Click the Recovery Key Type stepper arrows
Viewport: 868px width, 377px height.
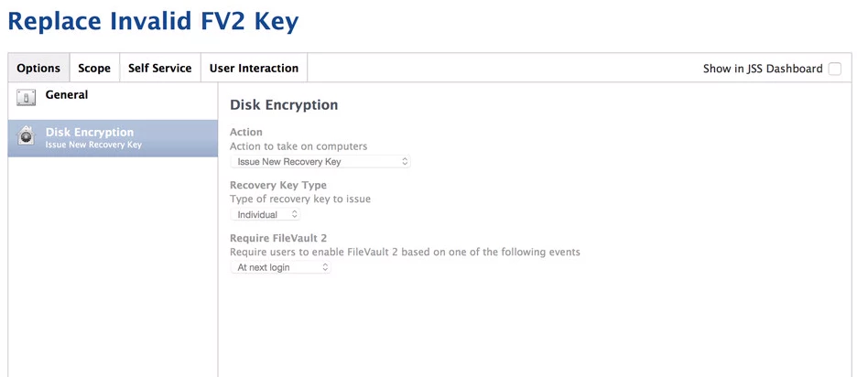[295, 214]
